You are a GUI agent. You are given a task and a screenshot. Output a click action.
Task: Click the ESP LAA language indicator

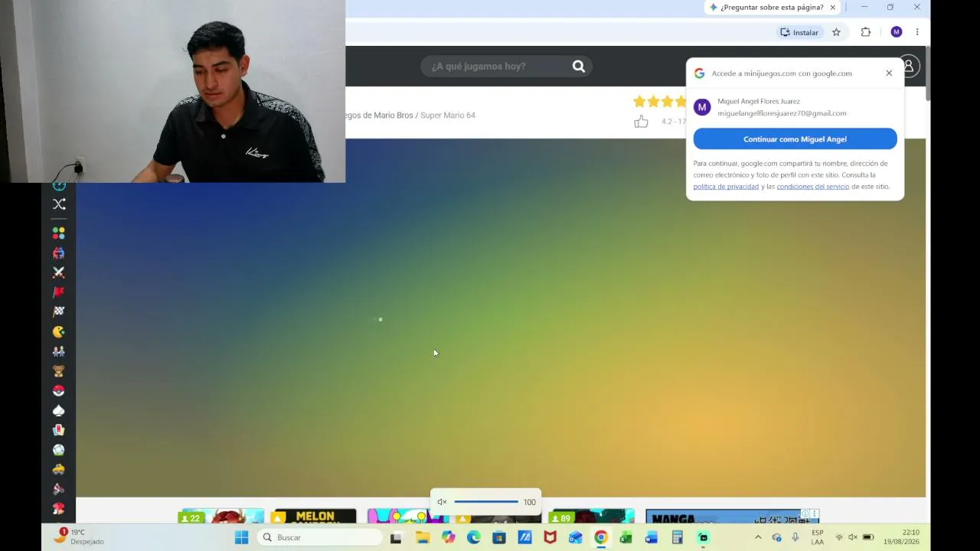click(818, 537)
